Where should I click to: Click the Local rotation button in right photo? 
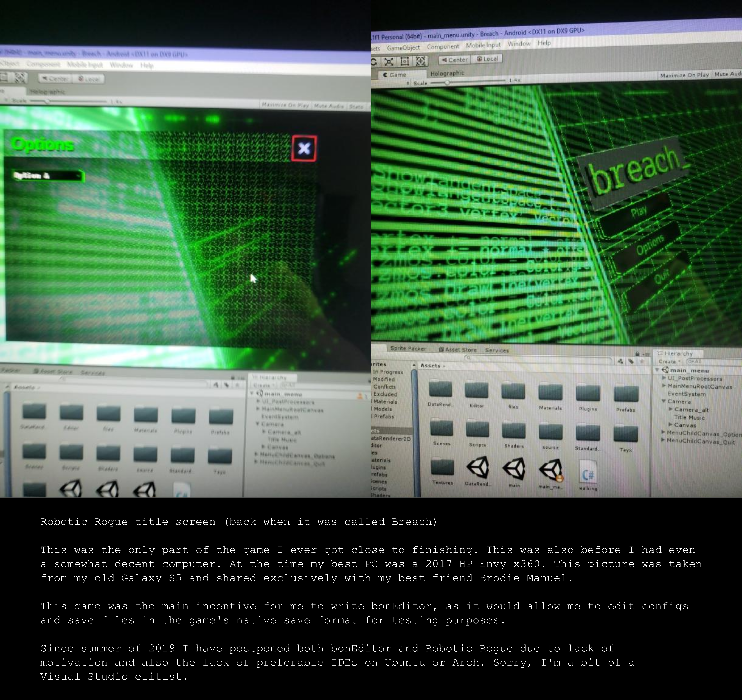[x=487, y=59]
